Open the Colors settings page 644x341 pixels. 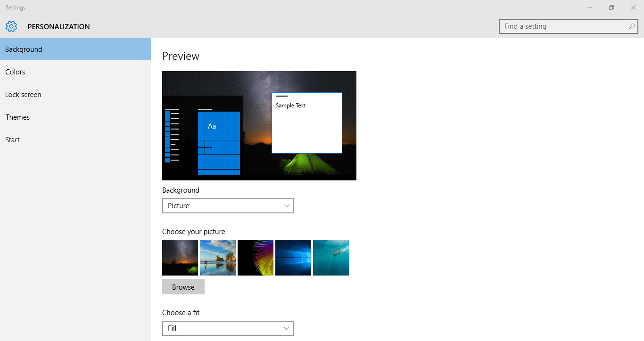75,72
